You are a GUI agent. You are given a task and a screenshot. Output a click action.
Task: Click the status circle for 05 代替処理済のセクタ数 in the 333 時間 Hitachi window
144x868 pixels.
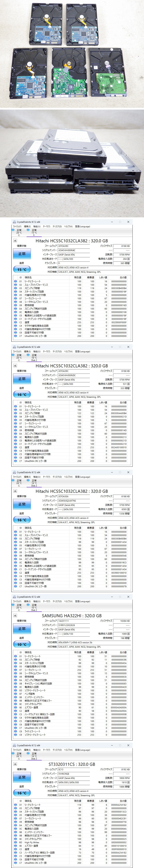click(15, 420)
